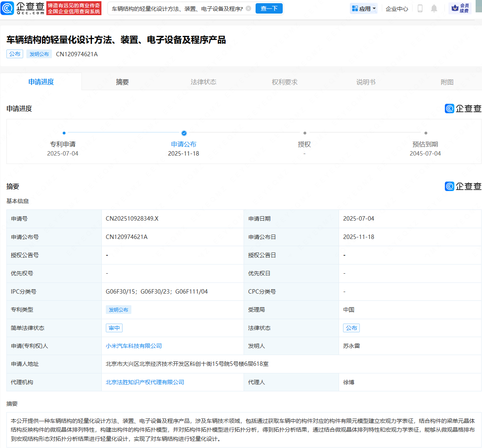
Task: Open notifications bell icon
Action: click(434, 8)
